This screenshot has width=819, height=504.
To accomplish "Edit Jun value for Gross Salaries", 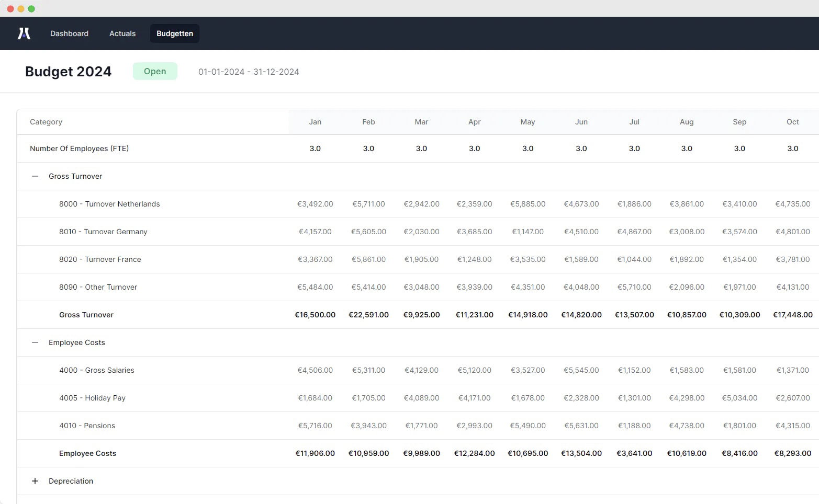I will point(581,370).
